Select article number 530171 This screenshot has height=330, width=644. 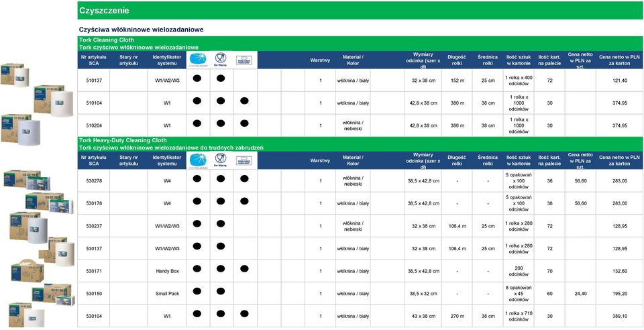tap(94, 271)
